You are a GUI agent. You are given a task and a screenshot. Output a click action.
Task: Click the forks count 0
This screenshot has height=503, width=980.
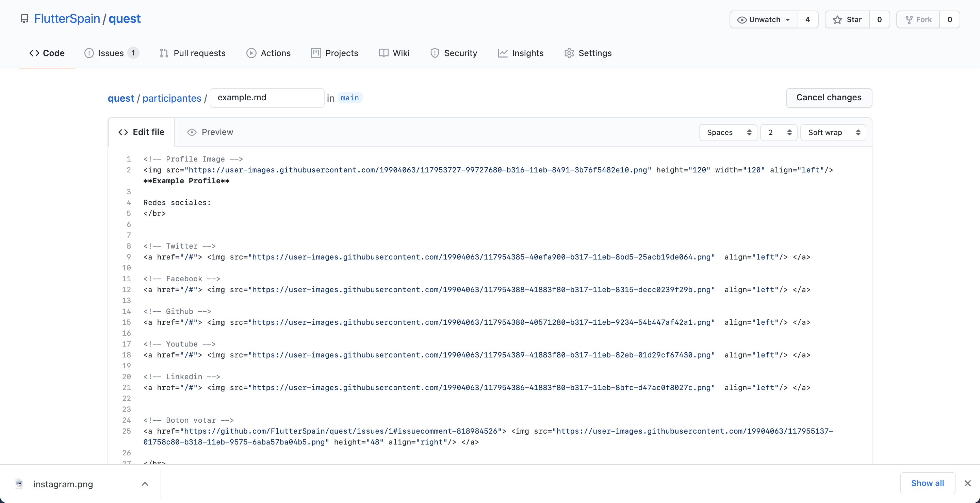(950, 19)
